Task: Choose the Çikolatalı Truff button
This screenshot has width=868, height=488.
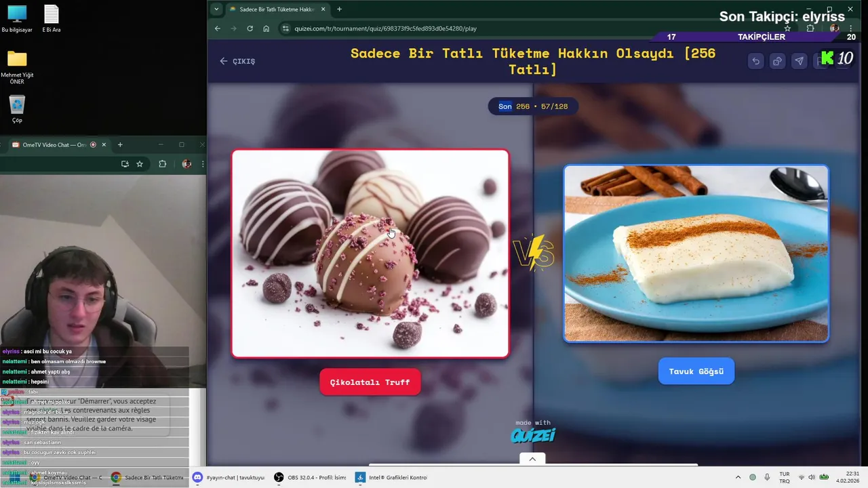Action: (x=370, y=382)
